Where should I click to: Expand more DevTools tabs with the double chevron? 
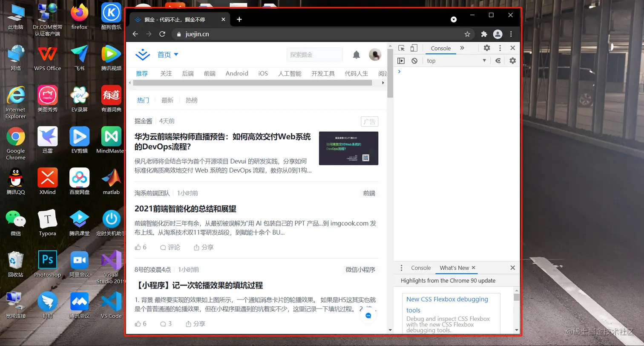click(x=462, y=48)
